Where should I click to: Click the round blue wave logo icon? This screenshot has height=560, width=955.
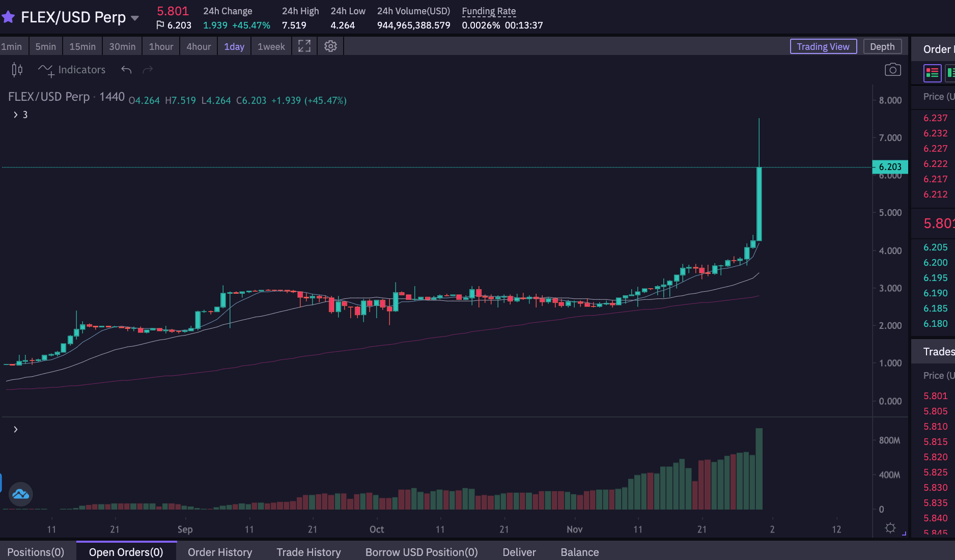tap(21, 494)
